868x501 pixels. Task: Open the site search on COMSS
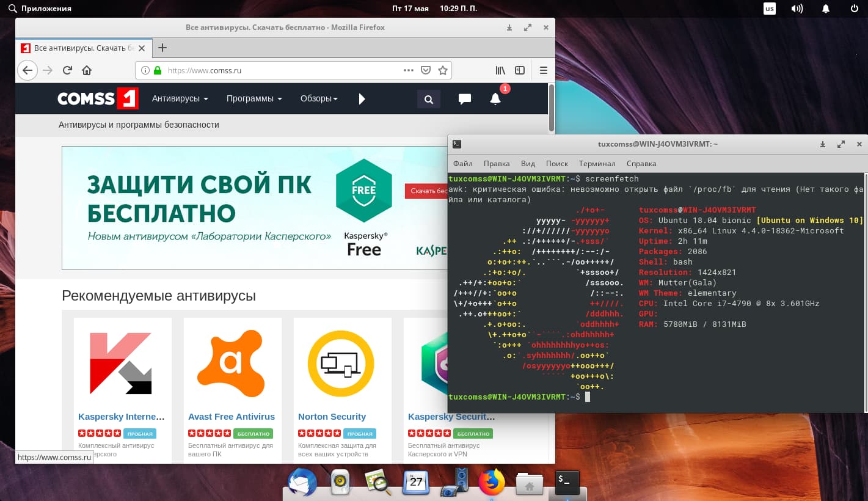click(x=428, y=98)
